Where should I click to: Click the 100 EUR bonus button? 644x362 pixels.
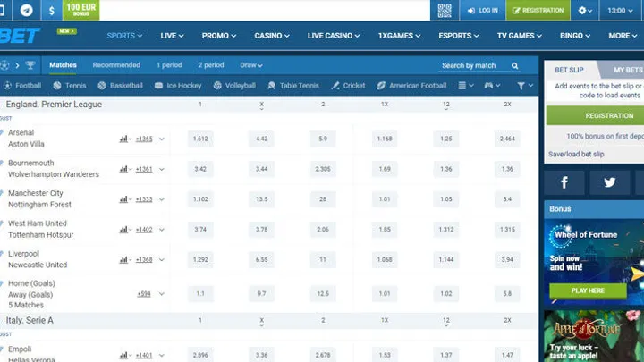pyautogui.click(x=80, y=10)
